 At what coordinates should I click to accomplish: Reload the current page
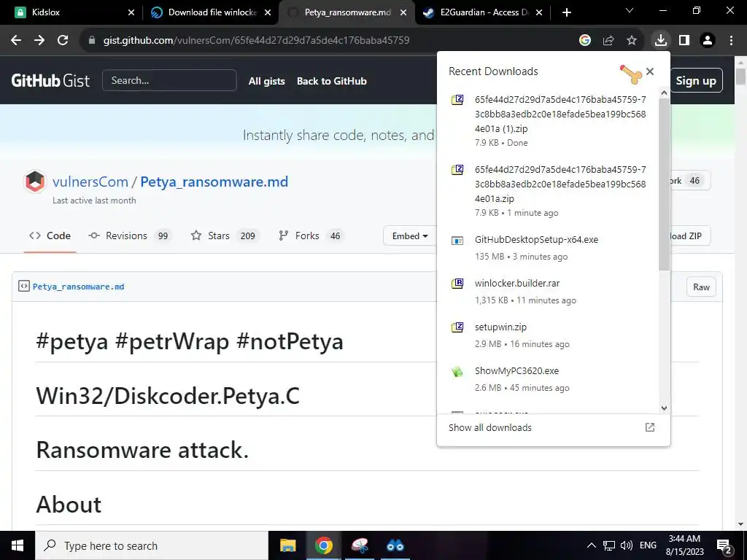point(63,41)
